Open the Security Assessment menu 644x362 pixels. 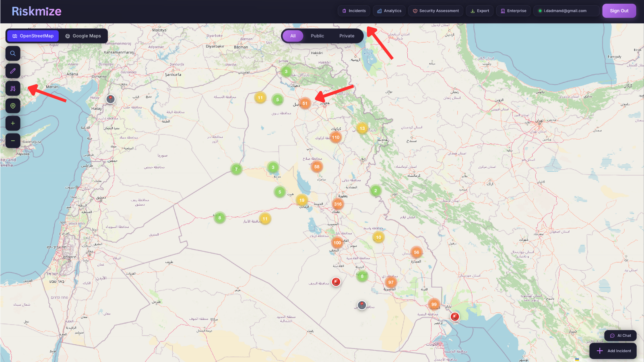click(436, 11)
